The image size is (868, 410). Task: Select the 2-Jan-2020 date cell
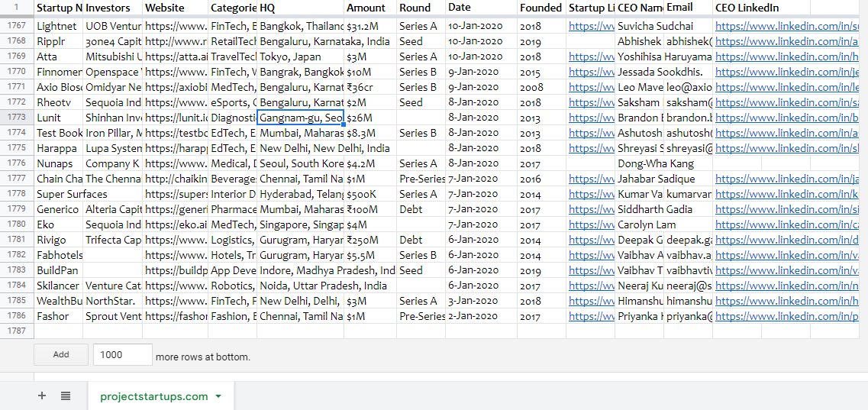(482, 316)
